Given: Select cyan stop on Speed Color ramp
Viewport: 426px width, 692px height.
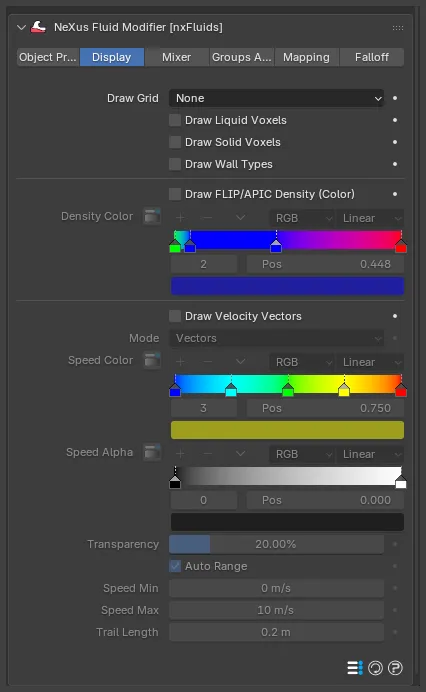Looking at the screenshot, I should pyautogui.click(x=231, y=389).
